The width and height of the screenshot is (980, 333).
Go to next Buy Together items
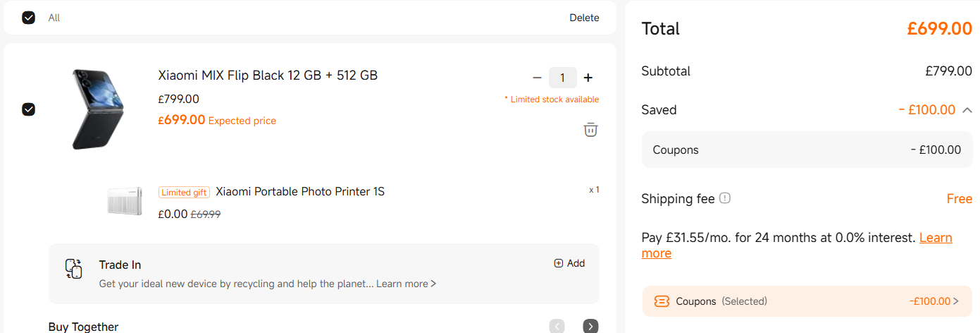[x=590, y=326]
